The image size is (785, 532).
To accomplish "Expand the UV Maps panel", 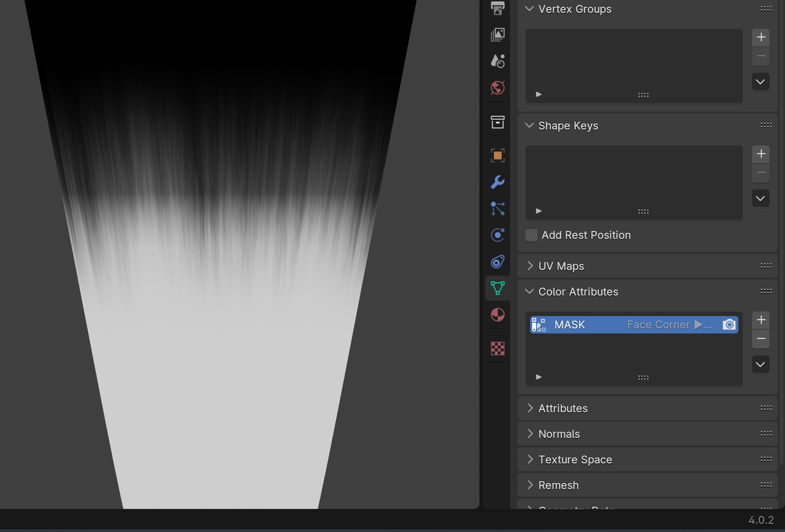I will click(561, 266).
